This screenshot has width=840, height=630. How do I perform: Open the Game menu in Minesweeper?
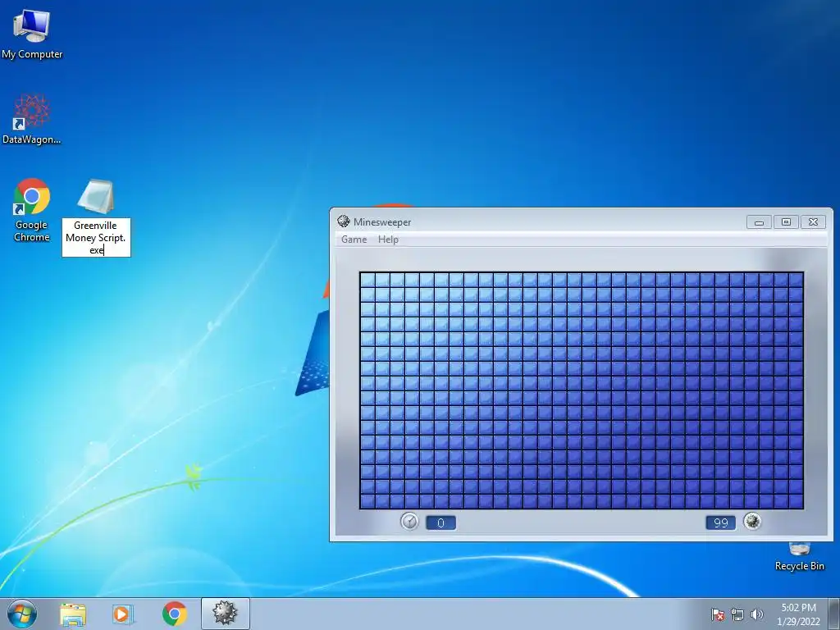point(354,240)
